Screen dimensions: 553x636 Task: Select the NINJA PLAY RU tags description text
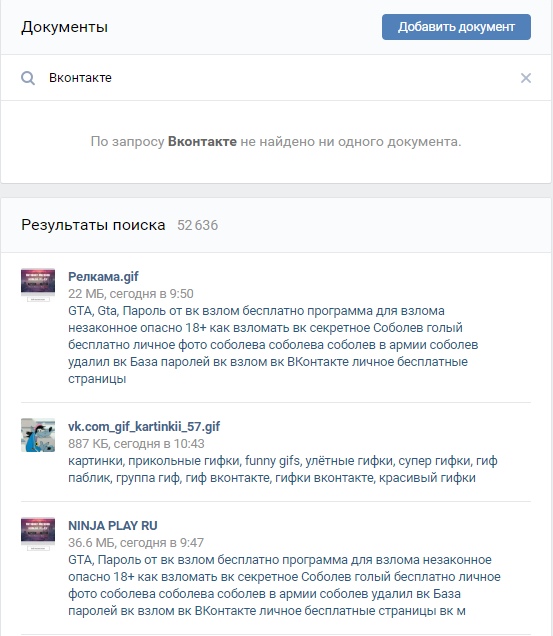(284, 585)
